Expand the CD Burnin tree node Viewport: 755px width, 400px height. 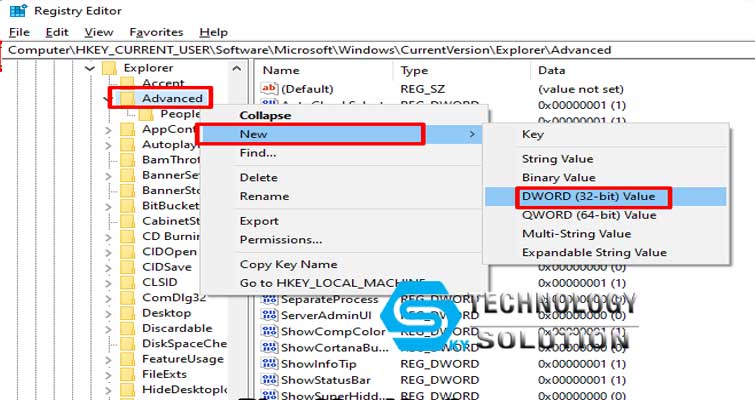point(108,237)
